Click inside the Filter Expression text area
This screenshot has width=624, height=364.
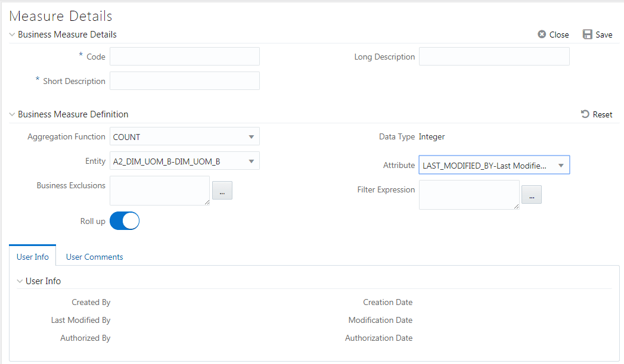(x=469, y=195)
